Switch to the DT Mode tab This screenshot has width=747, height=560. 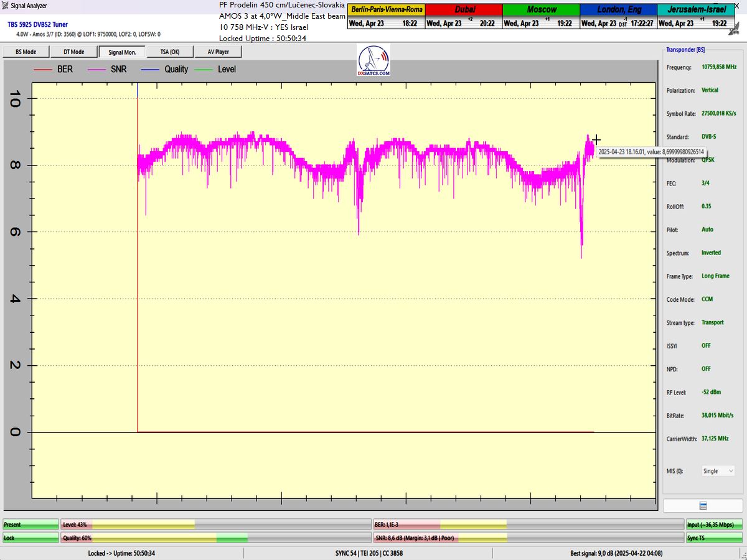(x=73, y=52)
